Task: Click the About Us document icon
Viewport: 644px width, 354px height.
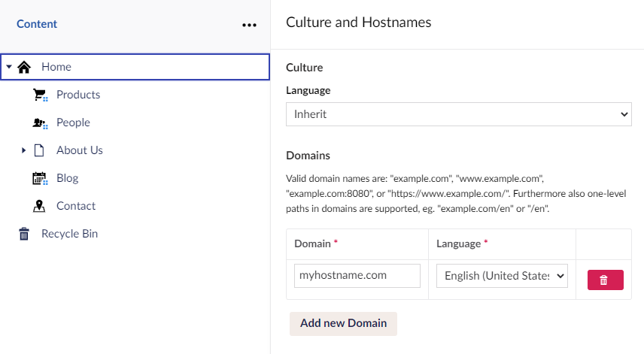Action: click(39, 150)
